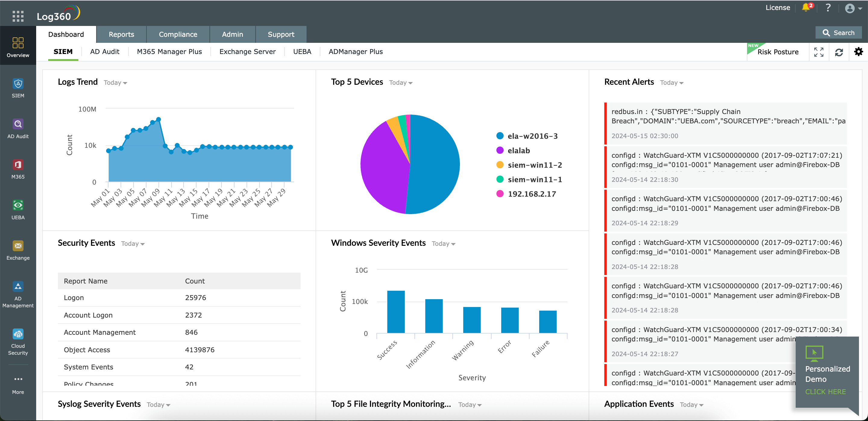Toggle 192.168.2.17 pink legend swatch
This screenshot has height=421, width=868.
point(500,194)
